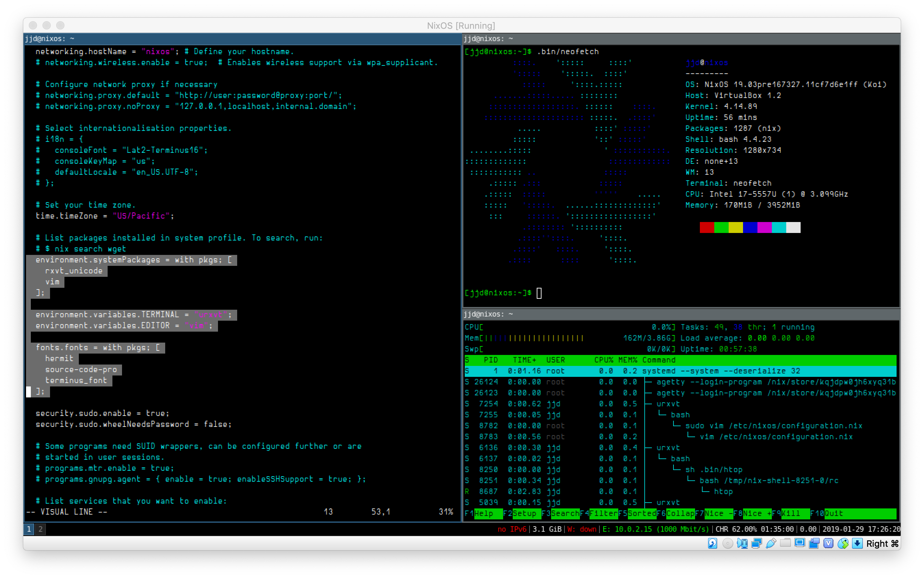924x579 pixels.
Task: Click the hard disk activity indicator icon
Action: tap(713, 543)
